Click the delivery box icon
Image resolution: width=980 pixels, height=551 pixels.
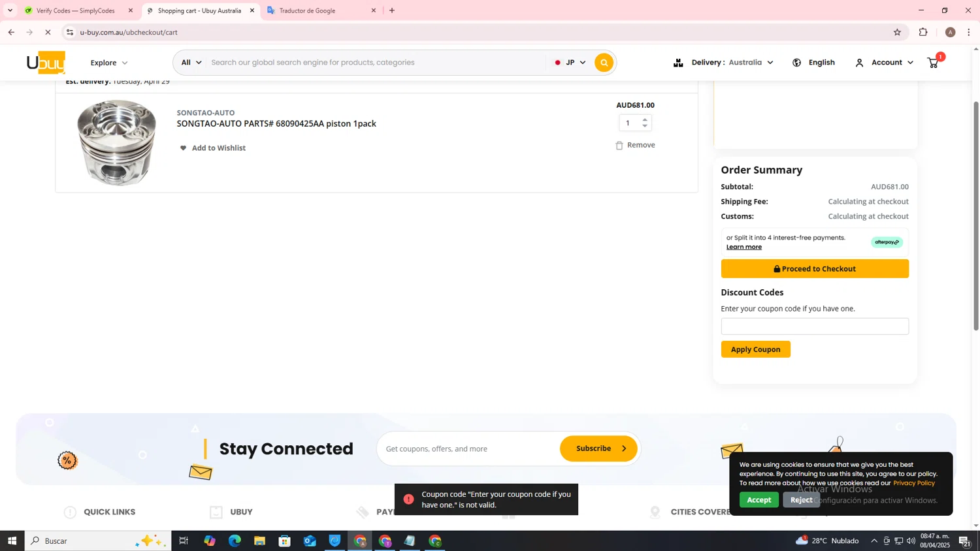(x=678, y=63)
